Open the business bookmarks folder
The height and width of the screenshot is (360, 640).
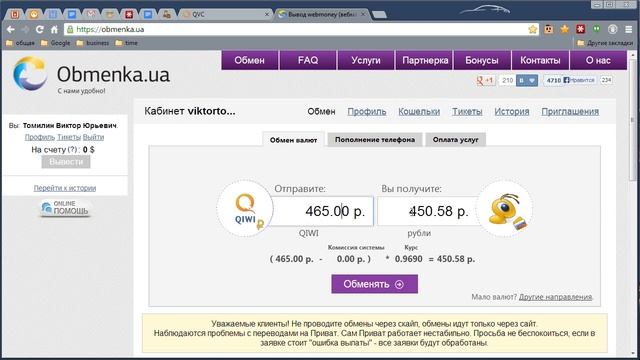pyautogui.click(x=93, y=43)
